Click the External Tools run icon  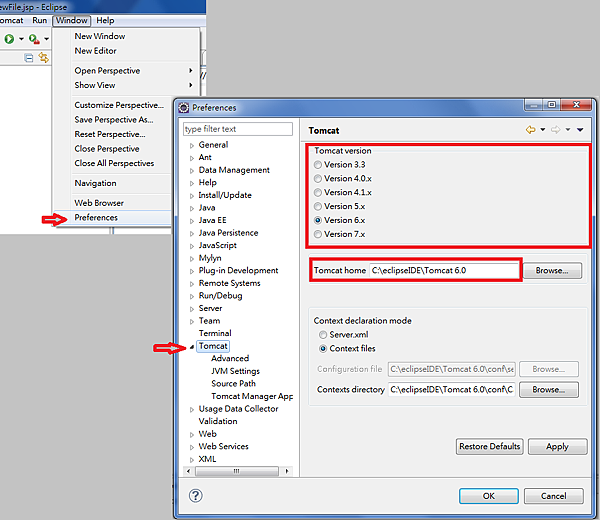click(x=34, y=39)
